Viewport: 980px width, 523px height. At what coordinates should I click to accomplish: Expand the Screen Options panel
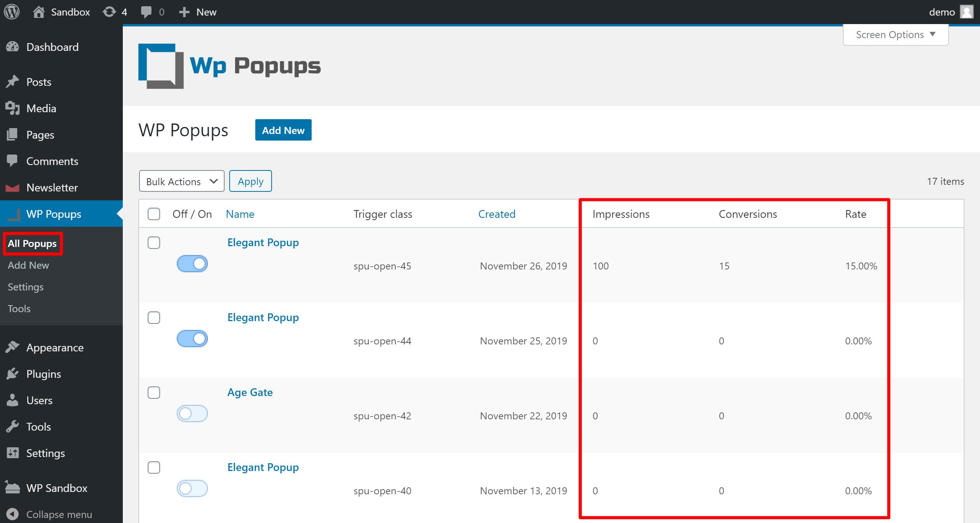click(x=896, y=35)
